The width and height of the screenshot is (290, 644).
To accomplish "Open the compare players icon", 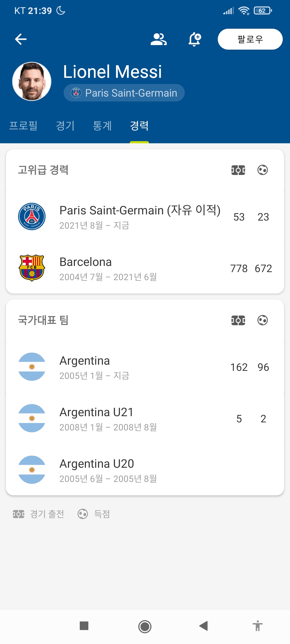I will click(159, 39).
